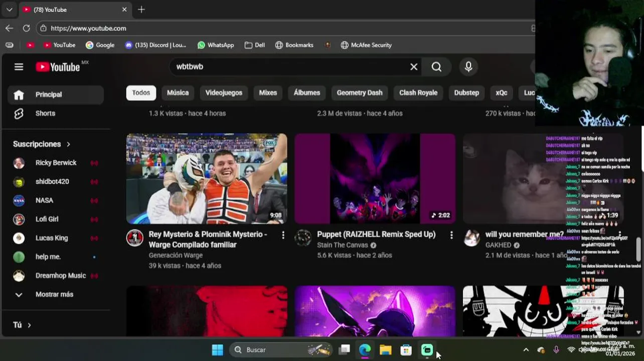Open Dreamhop Music subscription
The image size is (644, 361).
click(x=56, y=276)
